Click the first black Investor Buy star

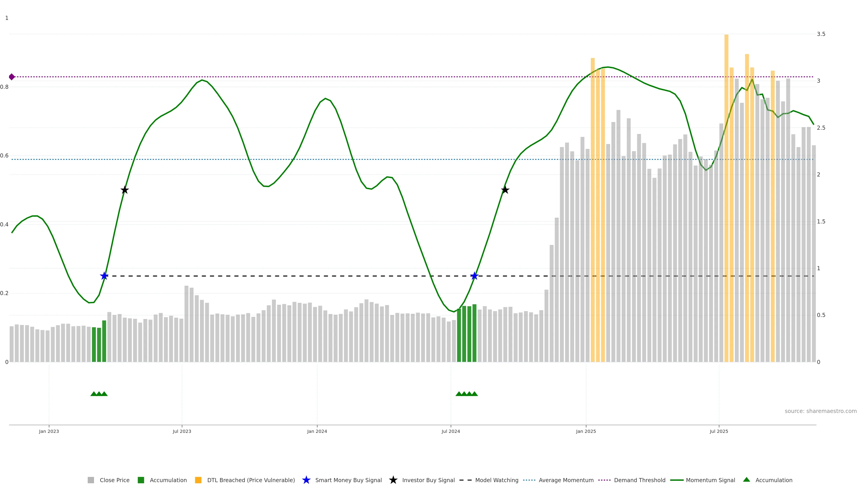pos(125,190)
